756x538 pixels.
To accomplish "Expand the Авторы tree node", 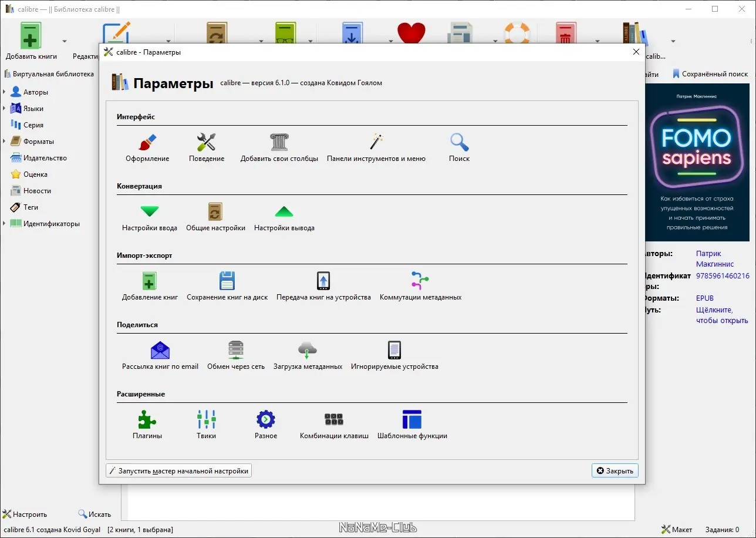I will (5, 92).
